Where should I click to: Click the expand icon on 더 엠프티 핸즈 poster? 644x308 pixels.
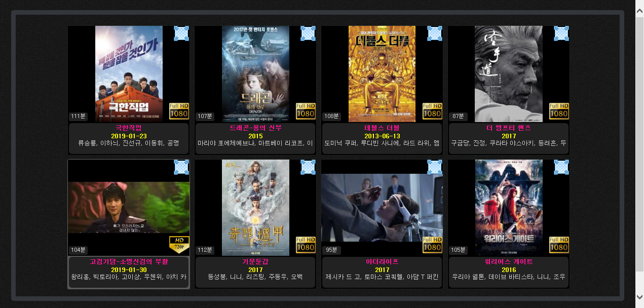tap(561, 33)
